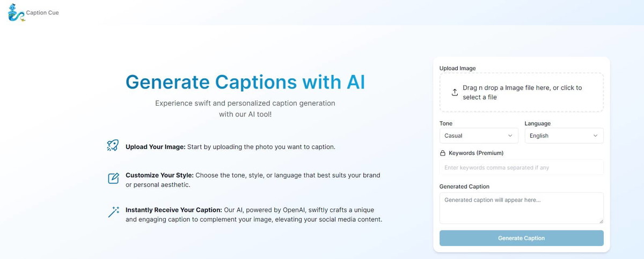644x259 pixels.
Task: Focus the keywords comma separated input field
Action: (x=522, y=167)
